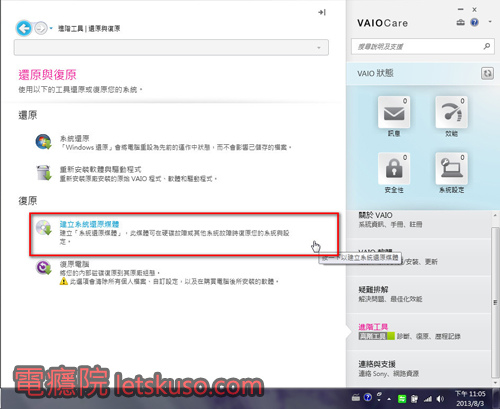The height and width of the screenshot is (409, 500).
Task: Click the reinstall software trash-bin icon
Action: click(44, 173)
